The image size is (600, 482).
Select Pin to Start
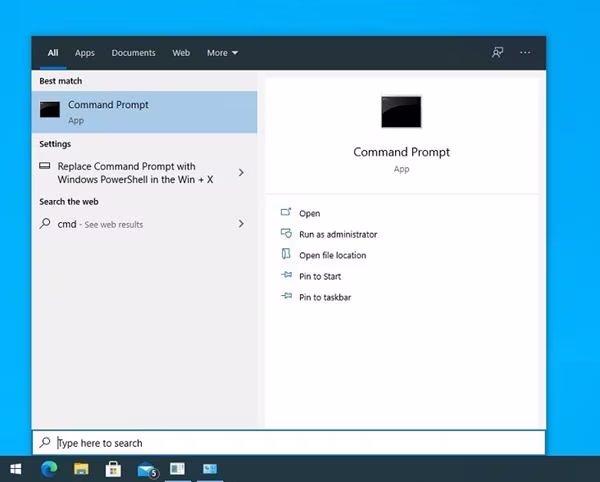pyautogui.click(x=320, y=277)
